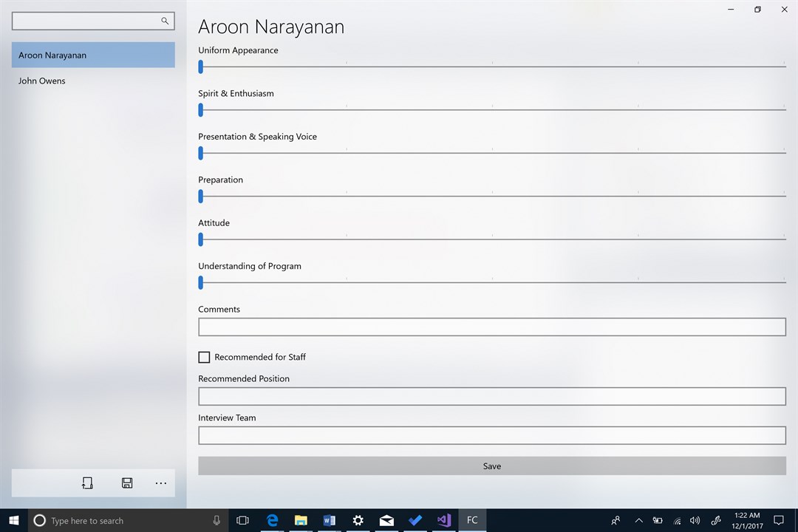Open the more options ellipsis menu
798x532 pixels.
(161, 483)
